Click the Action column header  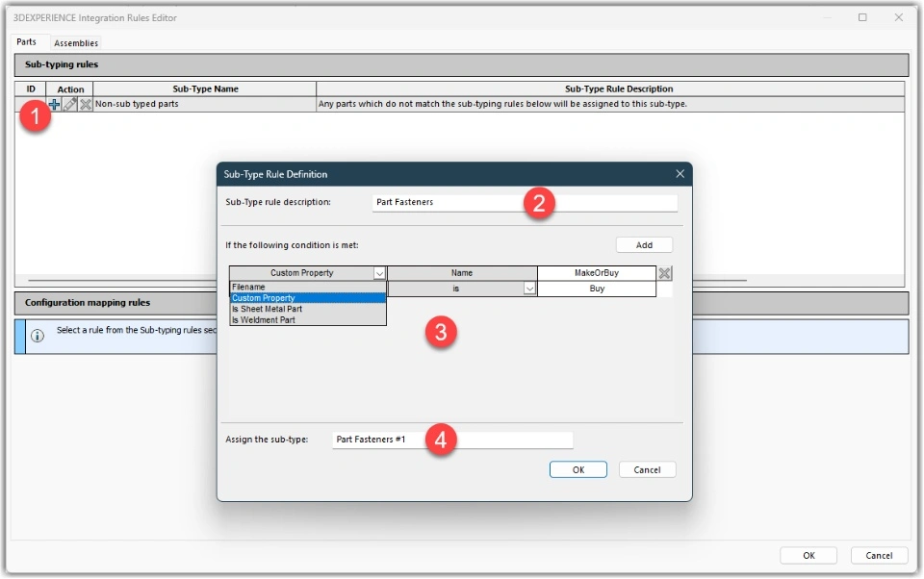pos(70,88)
